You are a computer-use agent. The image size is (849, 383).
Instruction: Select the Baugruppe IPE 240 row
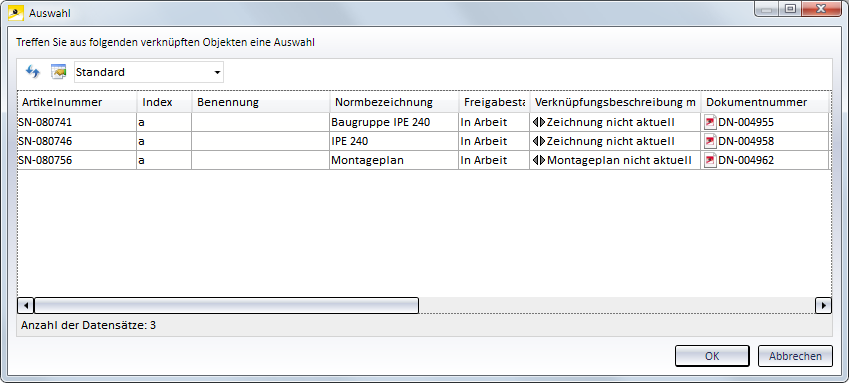pyautogui.click(x=423, y=122)
